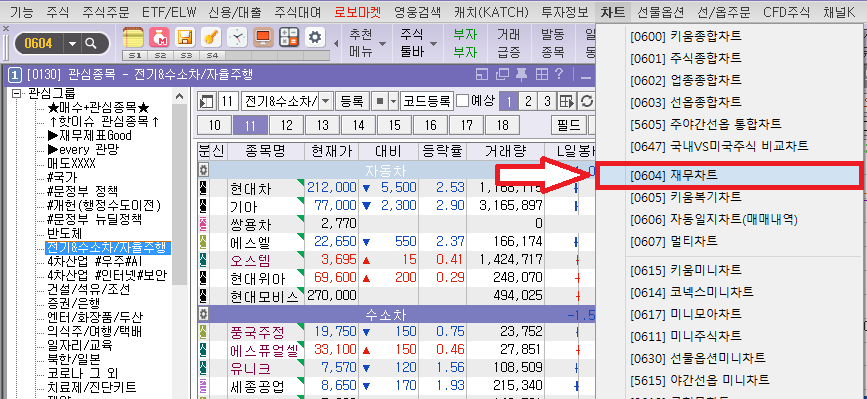Click the square stop button before 코드등록
This screenshot has height=399, width=867.
[379, 101]
